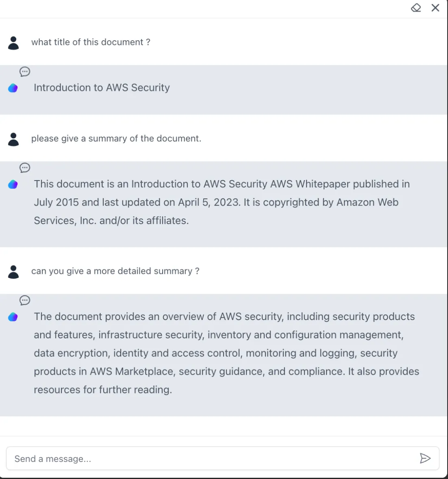Viewport: 448px width, 479px height.
Task: Click the eraser clear-chat icon
Action: click(x=416, y=7)
